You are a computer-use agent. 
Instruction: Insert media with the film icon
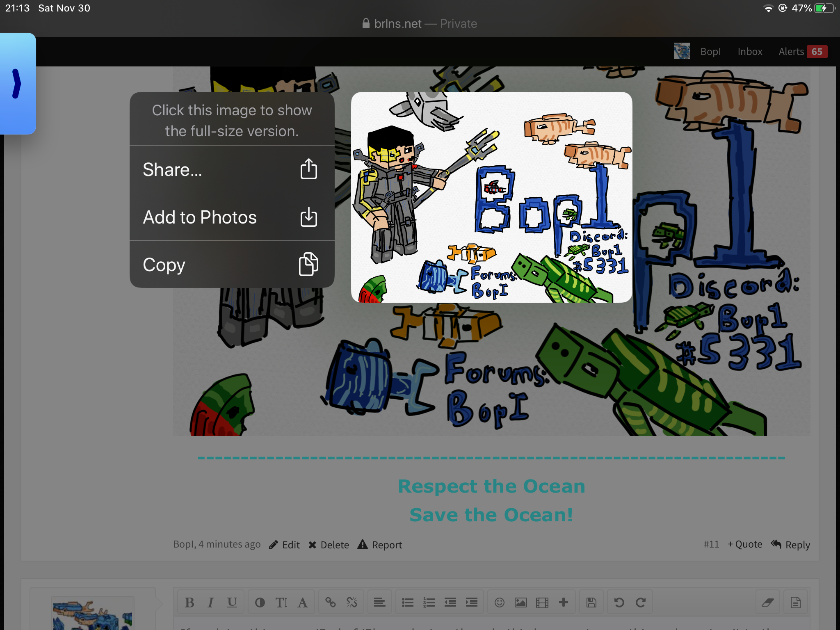[542, 603]
